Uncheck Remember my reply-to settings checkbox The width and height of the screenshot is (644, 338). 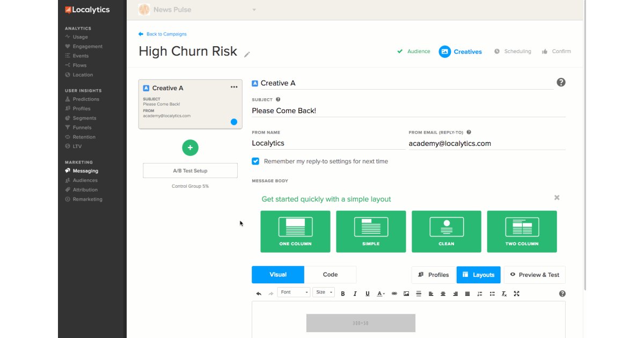(255, 161)
